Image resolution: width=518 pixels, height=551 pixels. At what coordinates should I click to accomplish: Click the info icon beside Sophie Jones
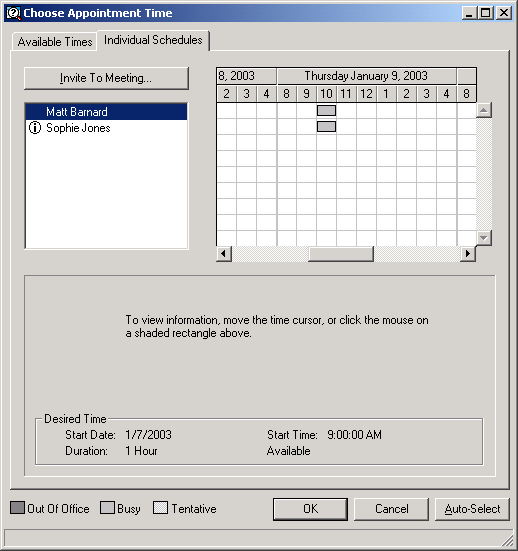coord(35,128)
